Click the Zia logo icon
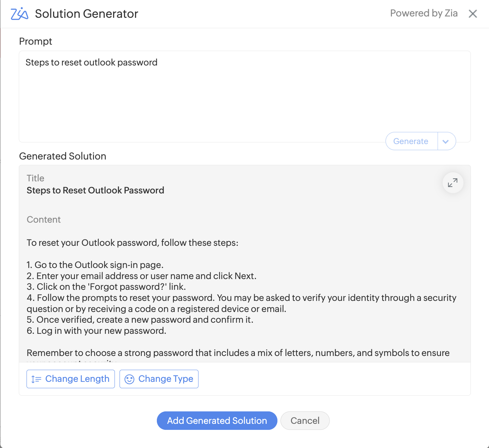Viewport: 489px width, 448px height. (x=19, y=14)
